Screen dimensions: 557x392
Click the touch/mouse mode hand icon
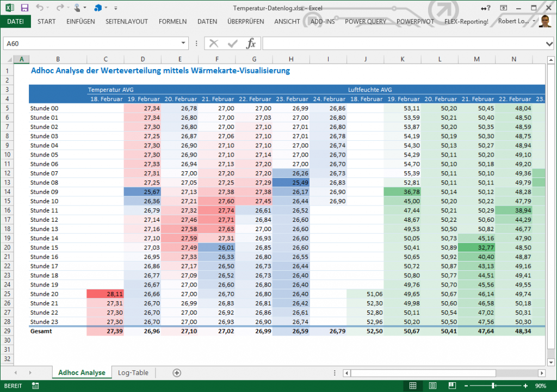tap(77, 8)
